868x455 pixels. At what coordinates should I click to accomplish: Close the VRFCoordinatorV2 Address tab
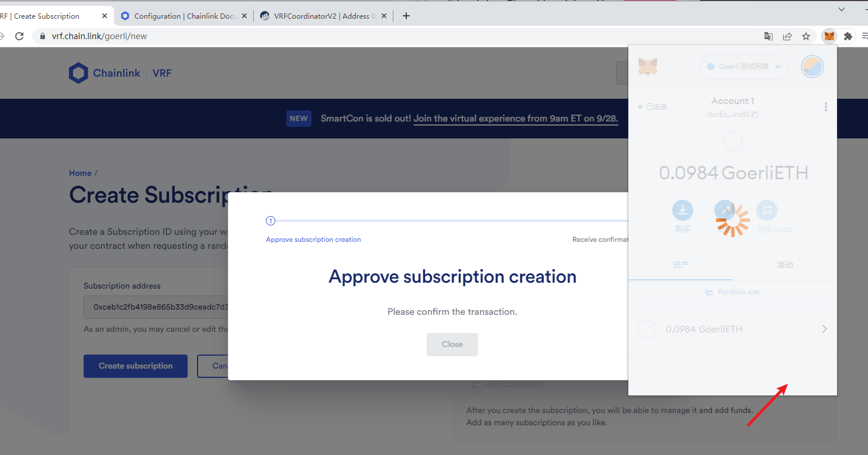tap(383, 16)
